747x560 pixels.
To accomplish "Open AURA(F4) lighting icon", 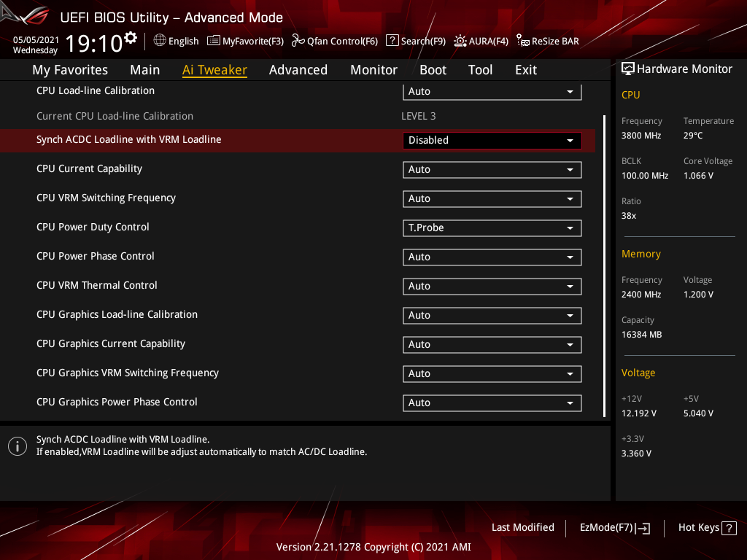I will click(x=460, y=41).
